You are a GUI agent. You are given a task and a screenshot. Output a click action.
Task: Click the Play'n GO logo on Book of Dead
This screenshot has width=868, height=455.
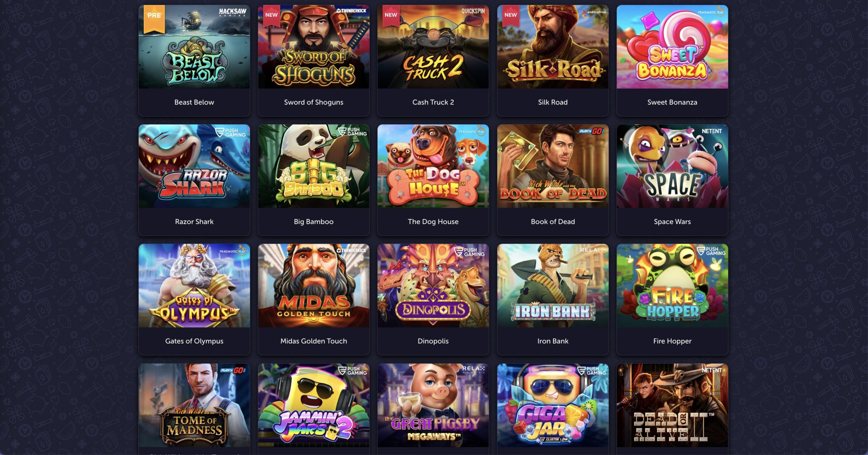coord(591,131)
